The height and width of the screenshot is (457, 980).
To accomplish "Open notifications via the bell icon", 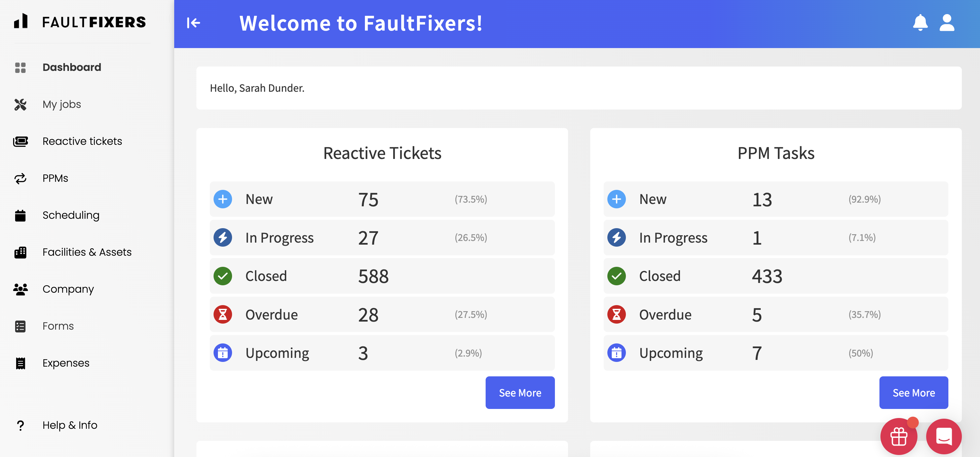I will point(920,23).
